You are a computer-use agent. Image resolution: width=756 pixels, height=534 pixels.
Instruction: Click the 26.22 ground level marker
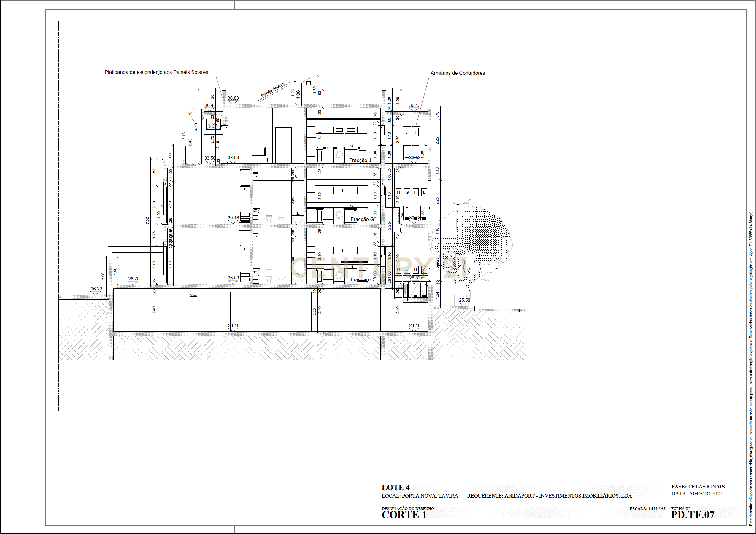(96, 289)
